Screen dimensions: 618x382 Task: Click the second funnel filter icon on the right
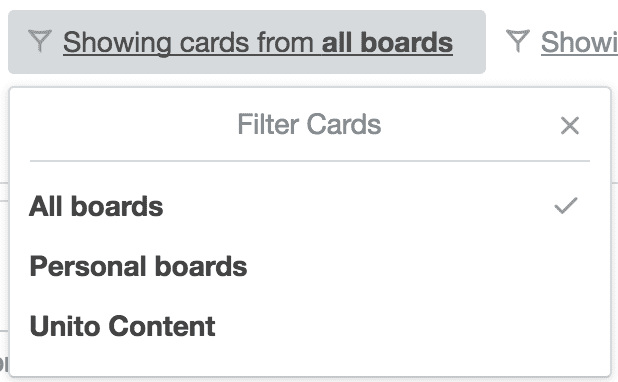click(x=517, y=41)
